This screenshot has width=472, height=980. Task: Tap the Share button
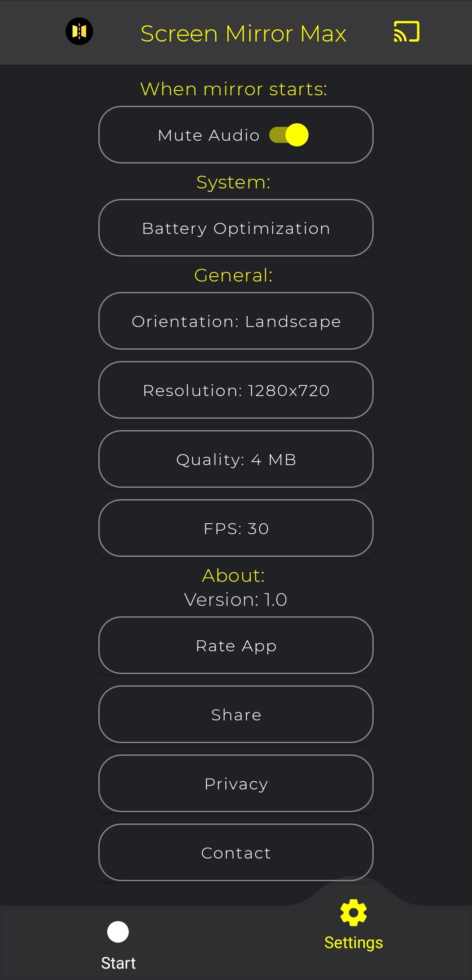click(x=236, y=715)
